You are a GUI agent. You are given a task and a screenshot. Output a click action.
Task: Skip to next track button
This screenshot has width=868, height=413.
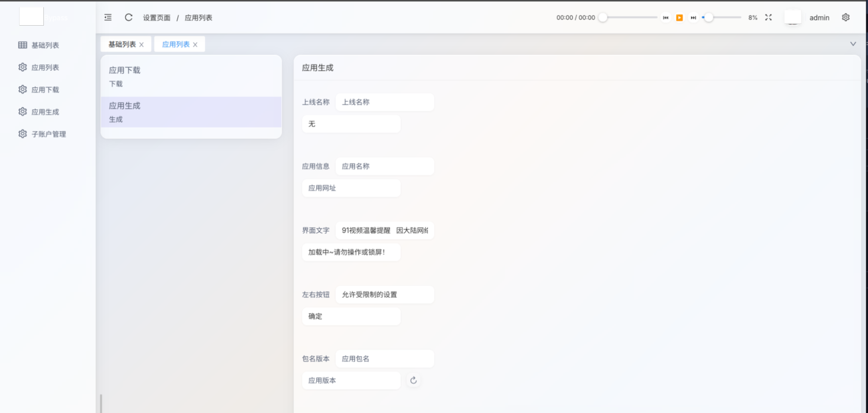coord(693,18)
